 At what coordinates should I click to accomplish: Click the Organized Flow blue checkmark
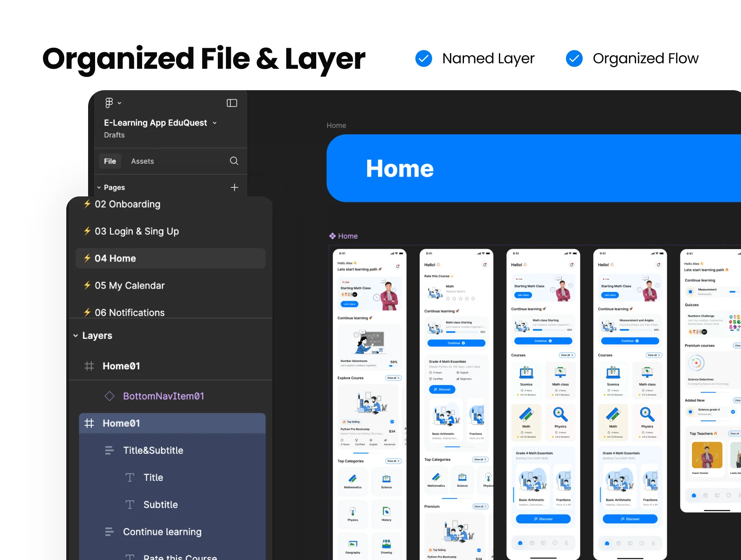pyautogui.click(x=574, y=58)
